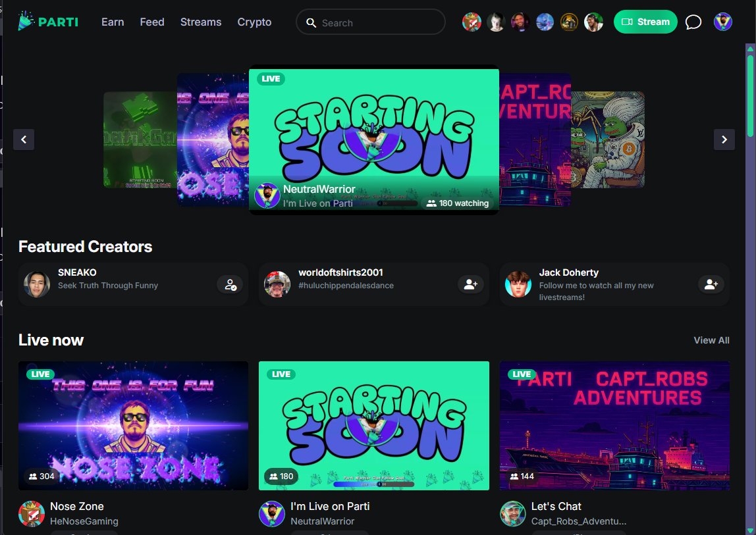Open Jack Doherty's profile avatar
Screen dimensions: 756x535
click(518, 284)
